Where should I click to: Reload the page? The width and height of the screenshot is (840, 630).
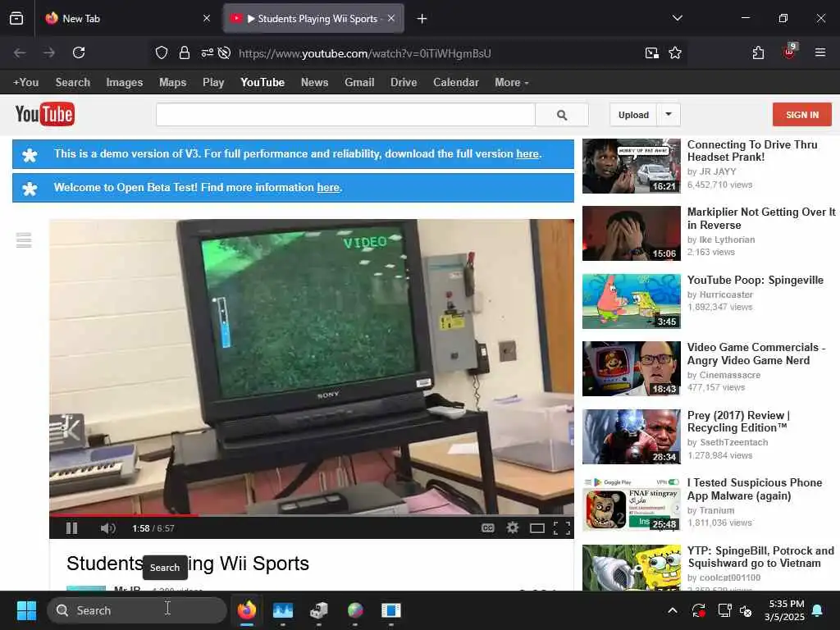(79, 52)
